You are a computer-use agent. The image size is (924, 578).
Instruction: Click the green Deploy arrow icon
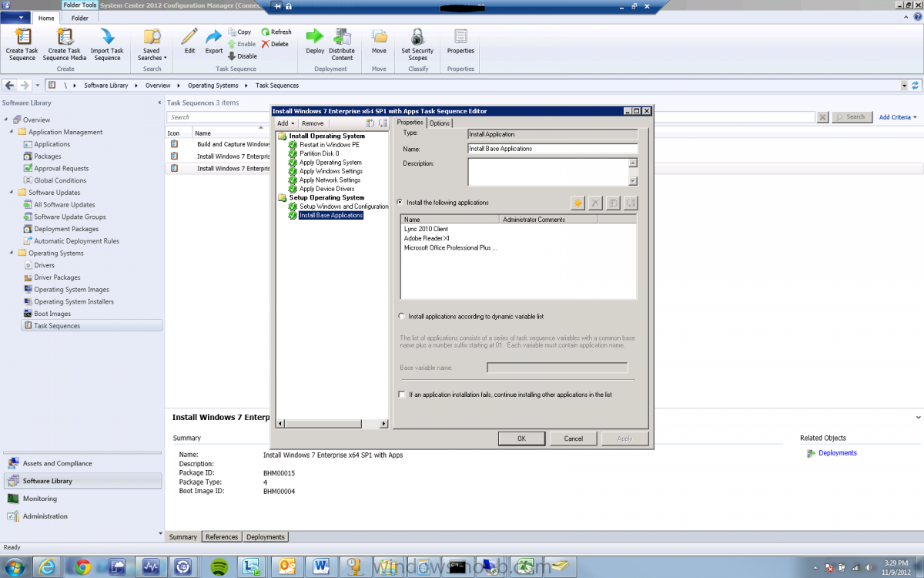[314, 36]
